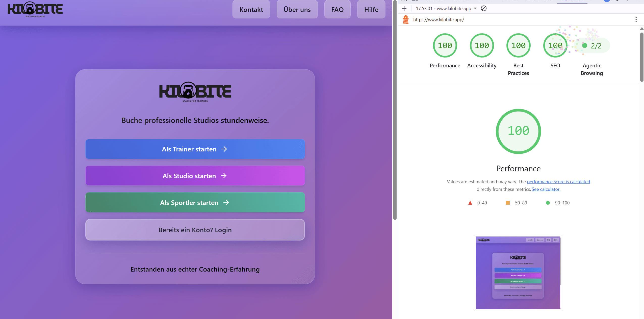
Task: Jump to SEO via its score gauge
Action: click(x=555, y=46)
